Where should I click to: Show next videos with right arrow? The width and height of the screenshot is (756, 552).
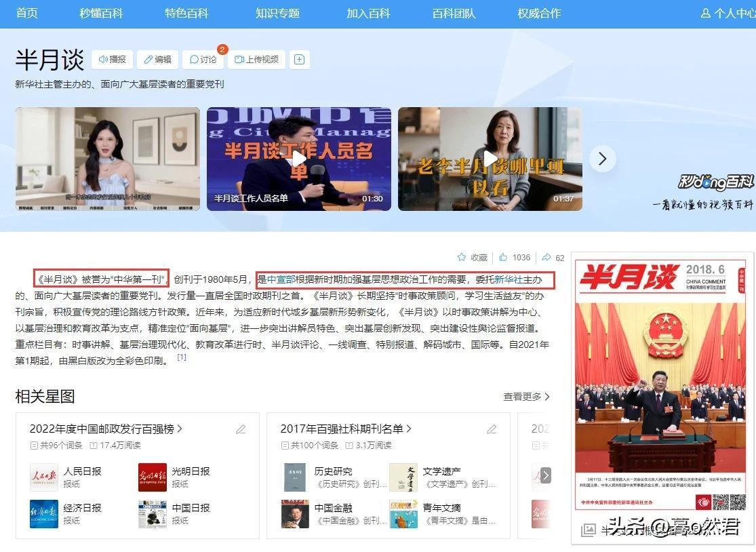(602, 159)
